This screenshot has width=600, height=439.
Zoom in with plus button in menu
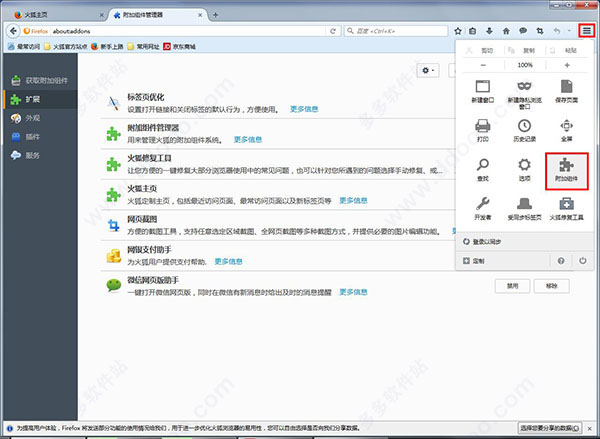567,65
